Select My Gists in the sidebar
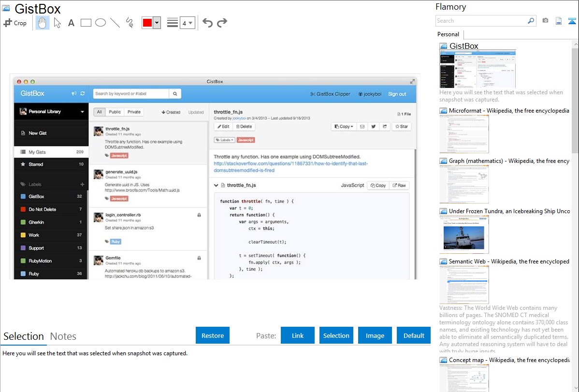This screenshot has width=579, height=392. (51, 152)
